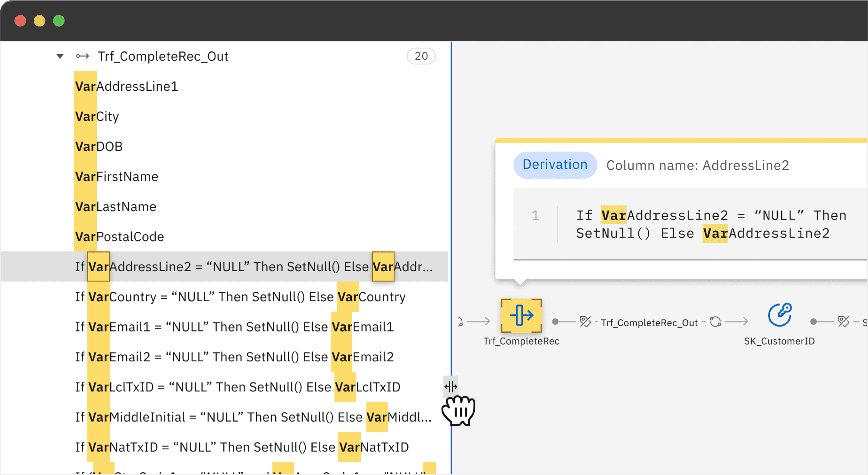Select the VarAddressLine1 column row
The width and height of the screenshot is (868, 475).
(126, 86)
